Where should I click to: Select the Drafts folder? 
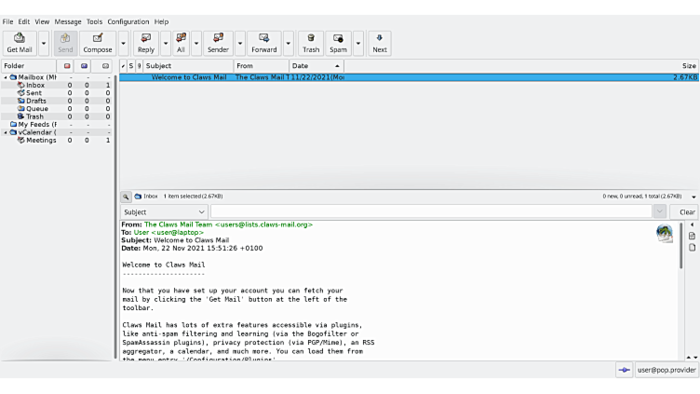click(36, 101)
